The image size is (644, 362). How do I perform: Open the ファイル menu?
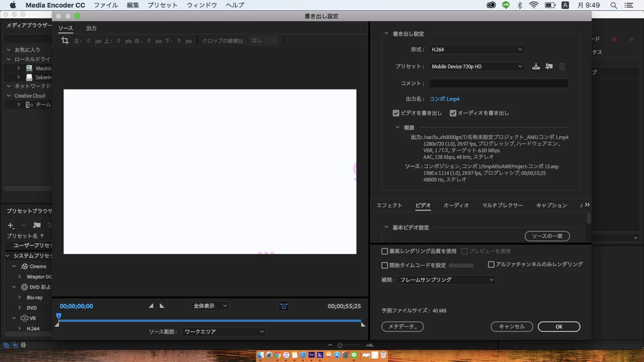[x=106, y=5]
